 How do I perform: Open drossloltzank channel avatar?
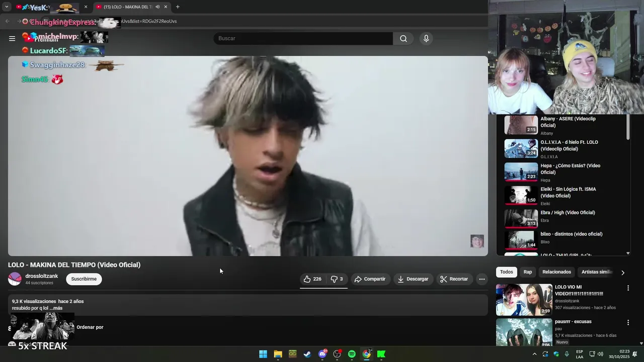[x=15, y=279]
